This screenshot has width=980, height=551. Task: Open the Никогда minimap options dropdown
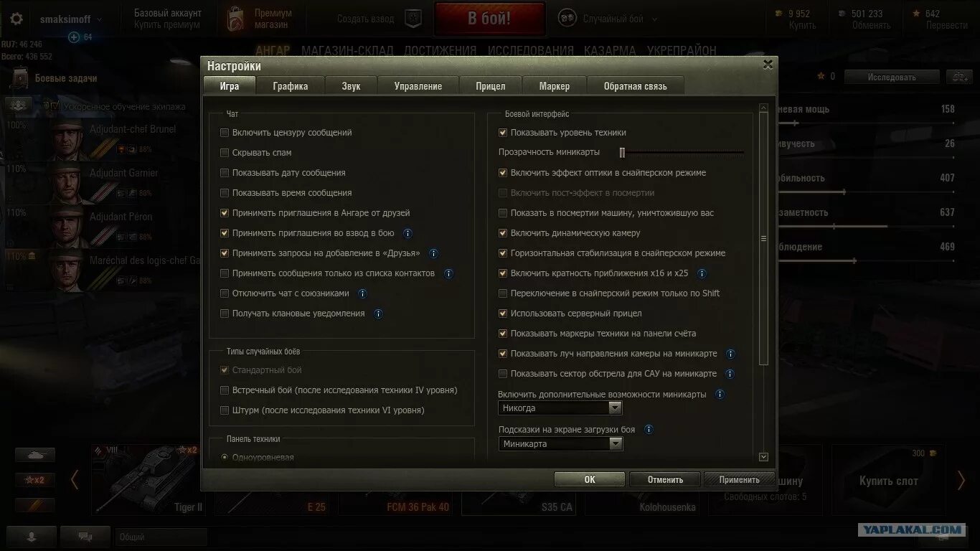point(560,408)
